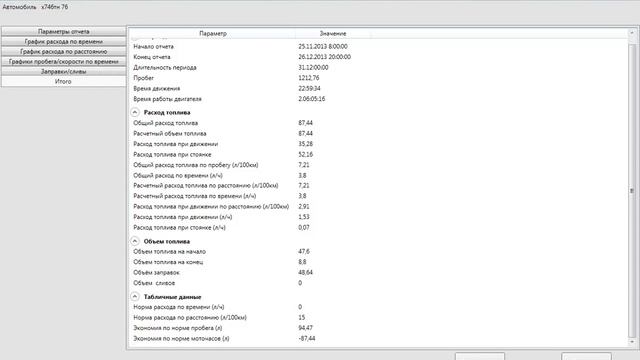Click the value 94,47

tap(306, 328)
